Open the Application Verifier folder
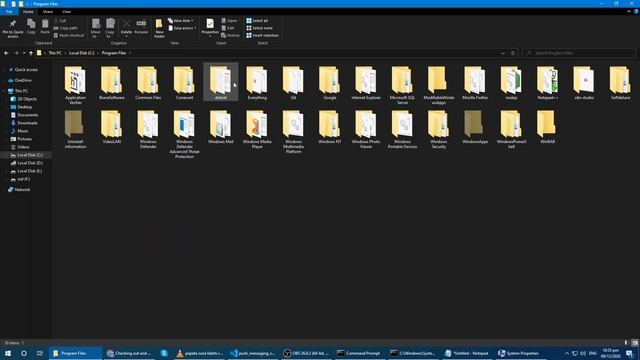 [76, 85]
